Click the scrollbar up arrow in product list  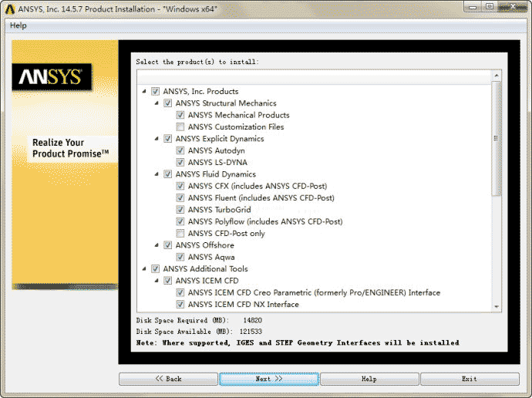[497, 76]
